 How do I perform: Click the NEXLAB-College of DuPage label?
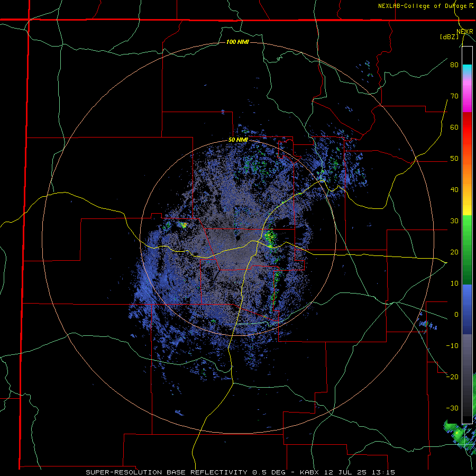tap(426, 6)
